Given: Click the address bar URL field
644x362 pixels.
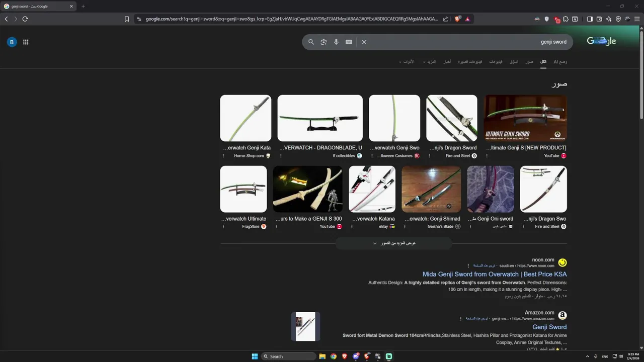Looking at the screenshot, I should click(x=292, y=19).
